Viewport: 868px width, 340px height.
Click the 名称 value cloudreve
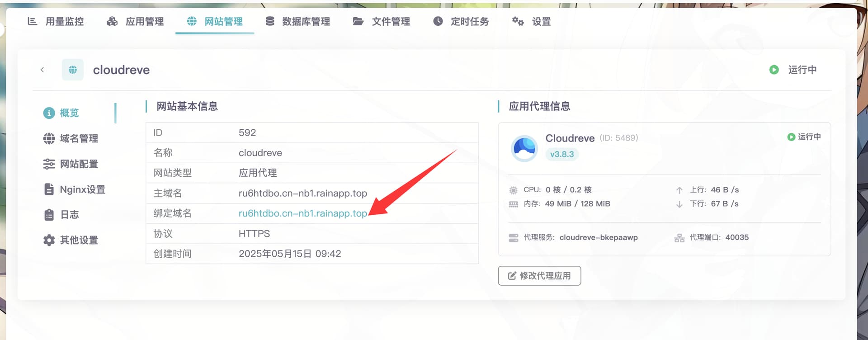point(260,153)
